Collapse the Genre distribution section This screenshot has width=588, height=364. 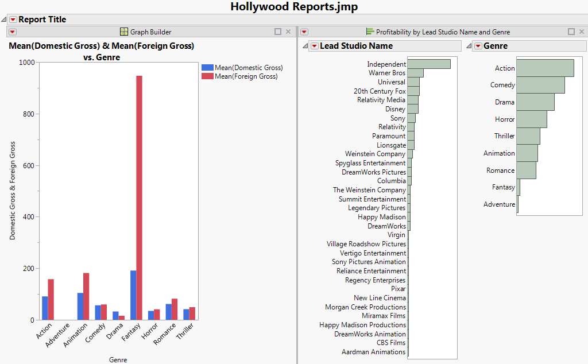(469, 46)
